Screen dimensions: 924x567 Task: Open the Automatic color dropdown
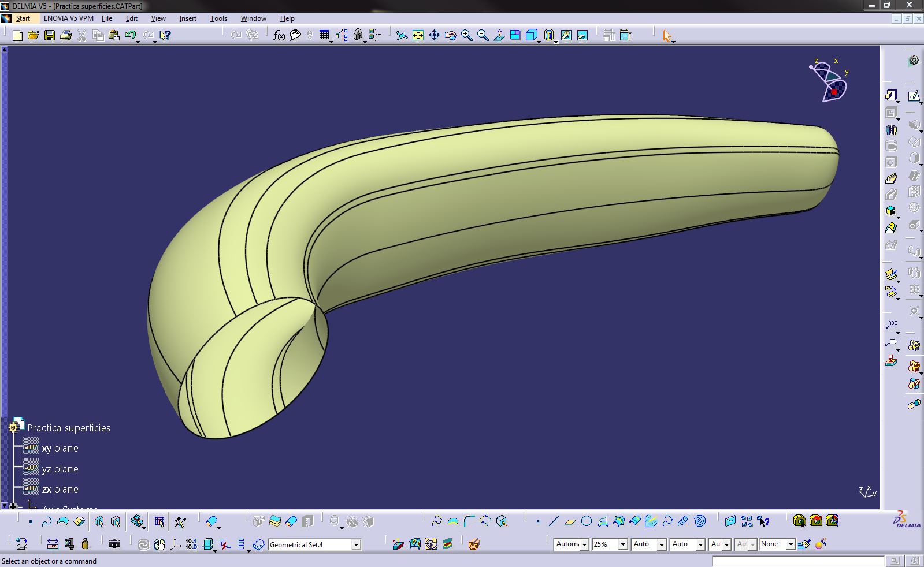pos(584,544)
